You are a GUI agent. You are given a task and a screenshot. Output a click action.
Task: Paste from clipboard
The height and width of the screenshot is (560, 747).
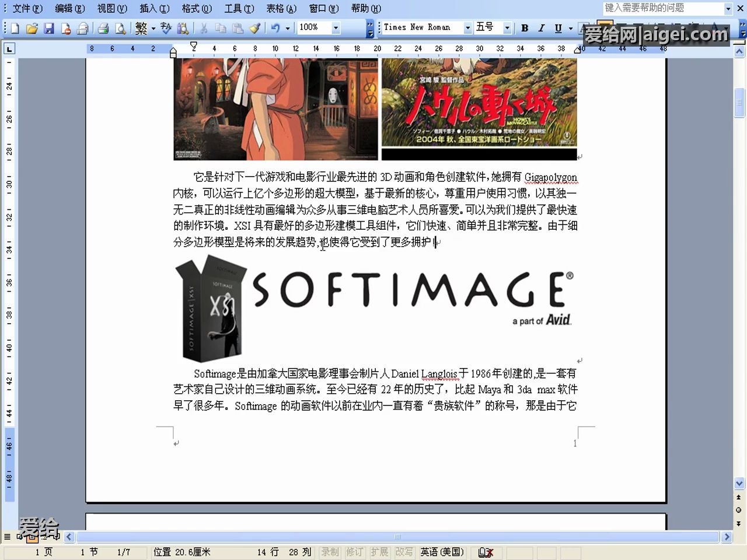pos(238,28)
